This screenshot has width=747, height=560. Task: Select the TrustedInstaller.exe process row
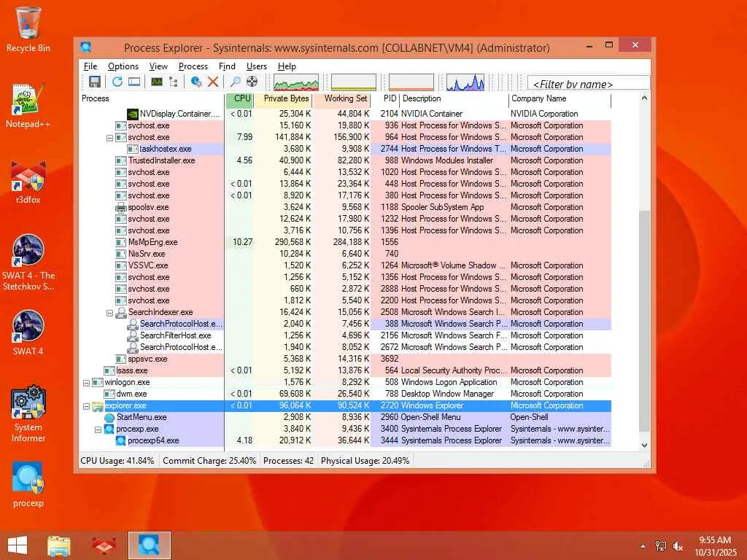[x=345, y=160]
